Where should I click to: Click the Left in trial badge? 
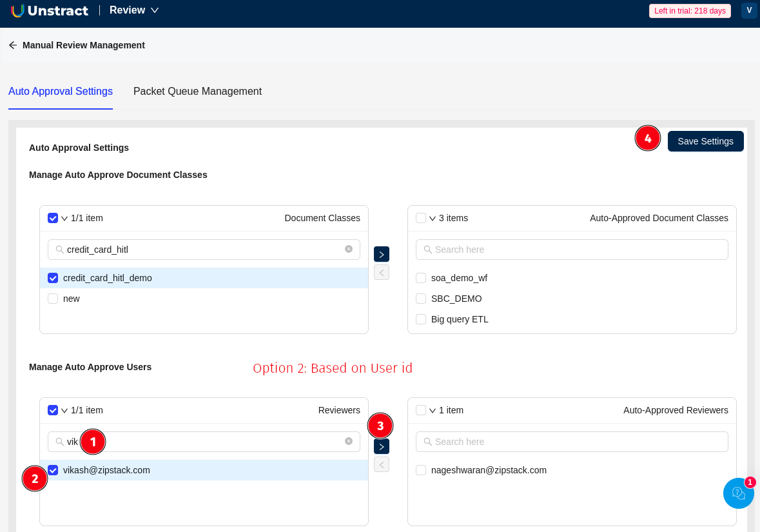690,11
